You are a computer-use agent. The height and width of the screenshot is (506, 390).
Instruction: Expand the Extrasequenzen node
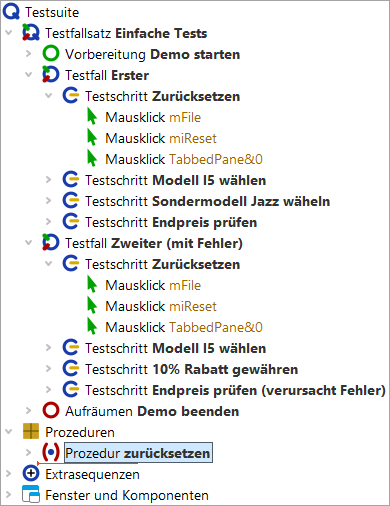(9, 474)
